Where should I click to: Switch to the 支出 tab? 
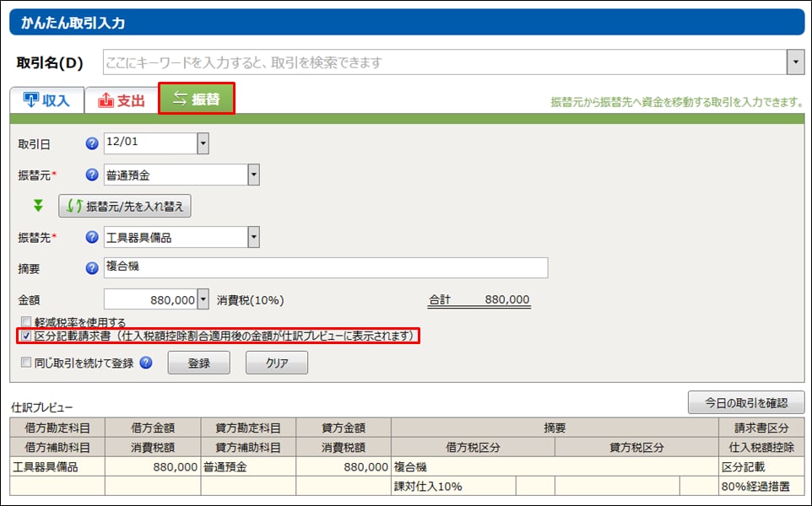tap(122, 100)
